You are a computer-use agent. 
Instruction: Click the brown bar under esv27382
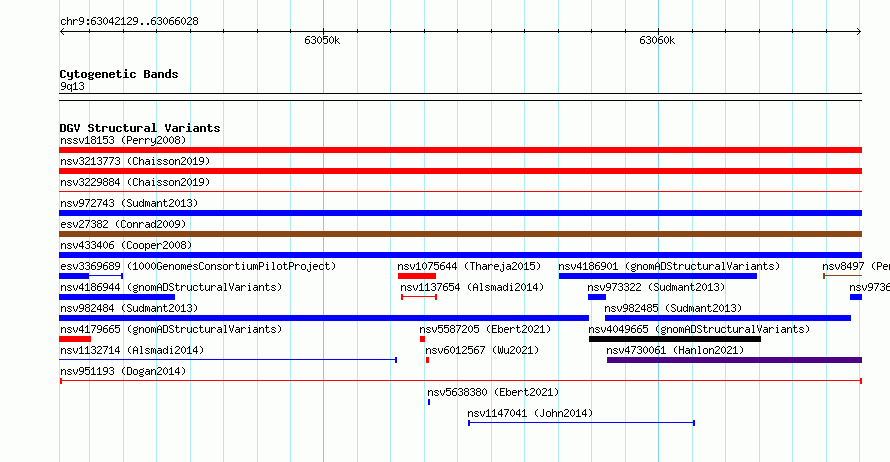click(460, 234)
